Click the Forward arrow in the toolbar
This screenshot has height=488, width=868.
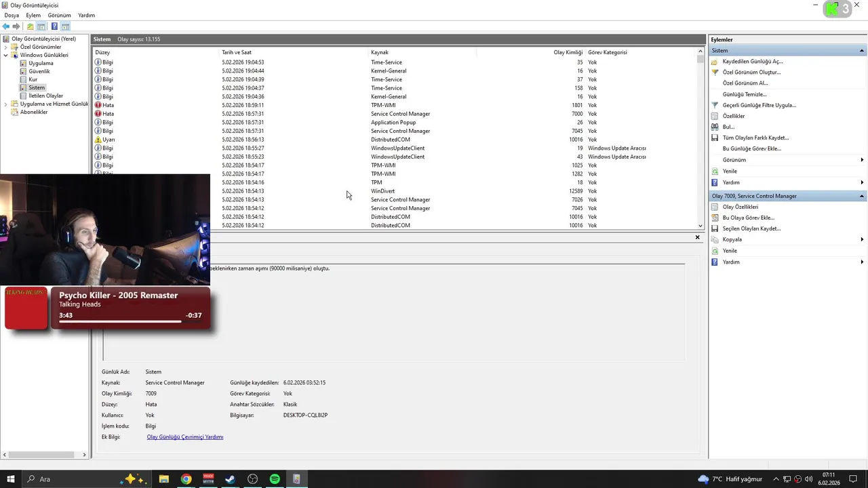click(16, 26)
